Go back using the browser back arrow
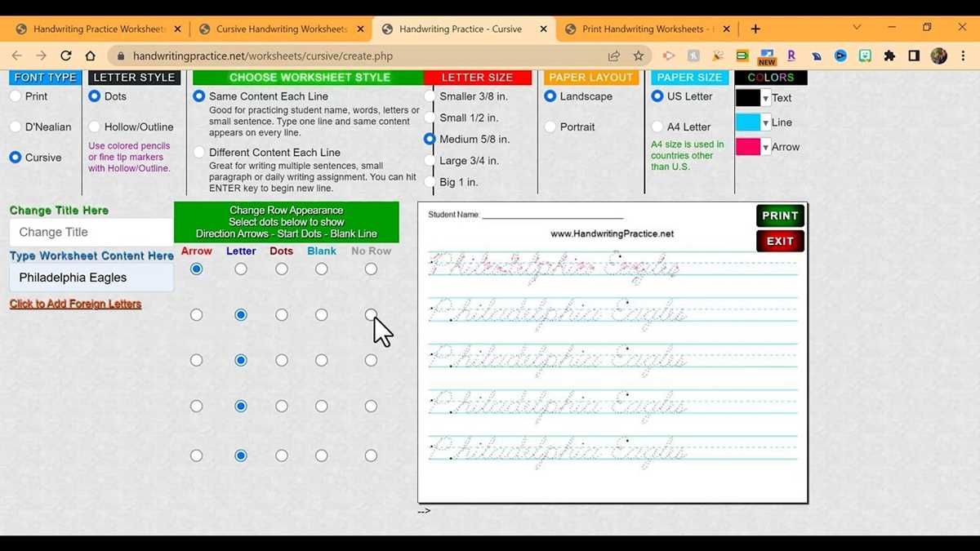The width and height of the screenshot is (980, 551). pos(16,56)
